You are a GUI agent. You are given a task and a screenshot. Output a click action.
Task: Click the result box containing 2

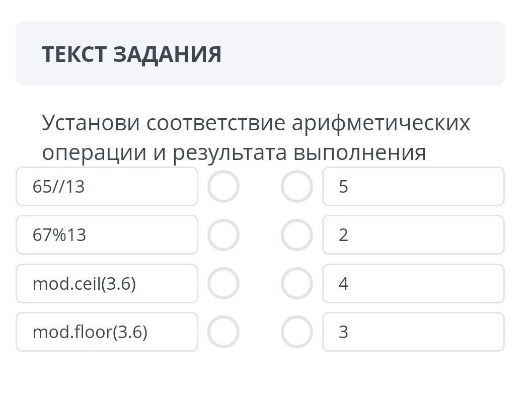coord(413,235)
